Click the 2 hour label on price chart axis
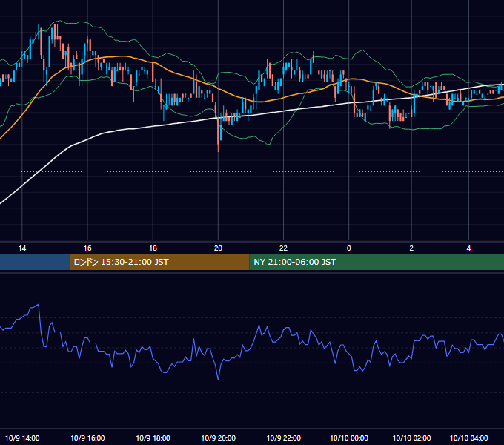The width and height of the screenshot is (504, 445). pyautogui.click(x=411, y=248)
